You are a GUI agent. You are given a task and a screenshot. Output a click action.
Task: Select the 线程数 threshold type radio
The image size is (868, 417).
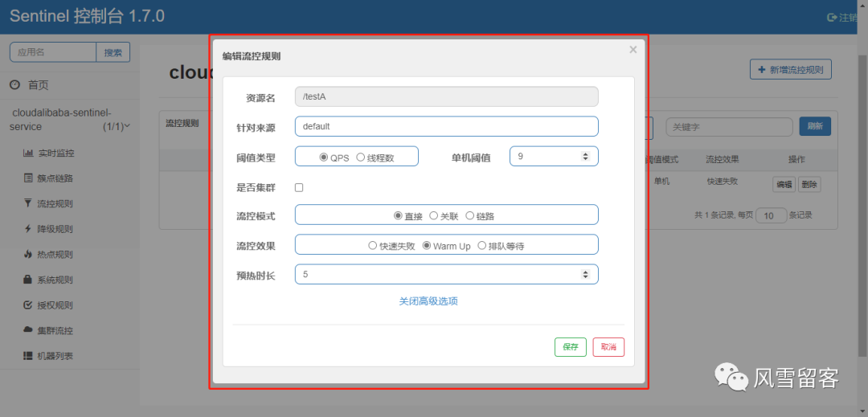(360, 157)
